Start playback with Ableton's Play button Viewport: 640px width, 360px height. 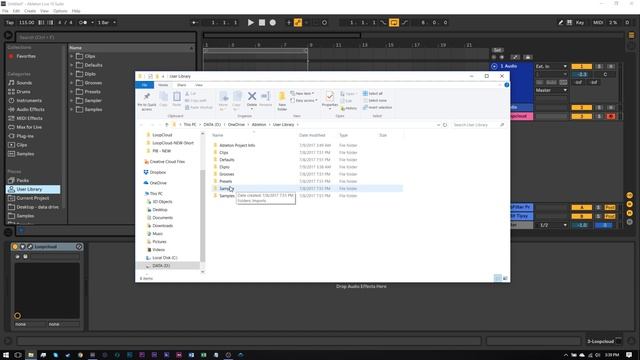[251, 22]
